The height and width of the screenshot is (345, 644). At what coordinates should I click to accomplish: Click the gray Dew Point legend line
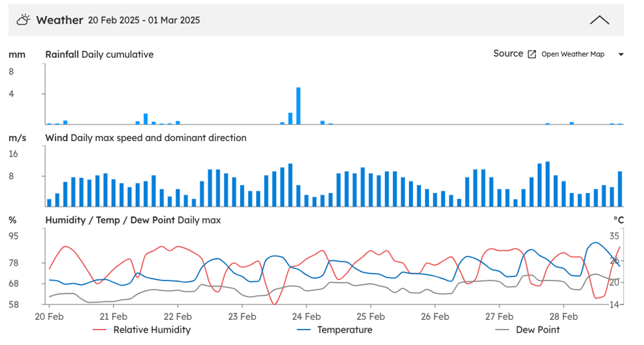tap(502, 330)
